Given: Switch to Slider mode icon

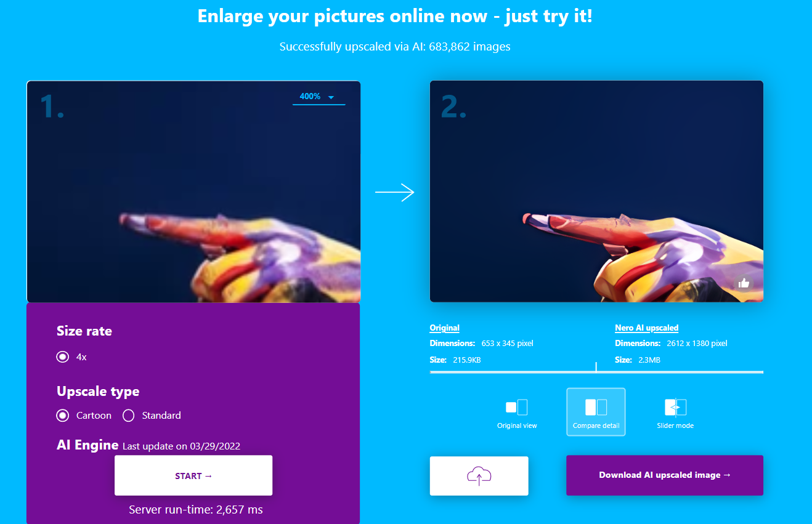Looking at the screenshot, I should click(675, 407).
